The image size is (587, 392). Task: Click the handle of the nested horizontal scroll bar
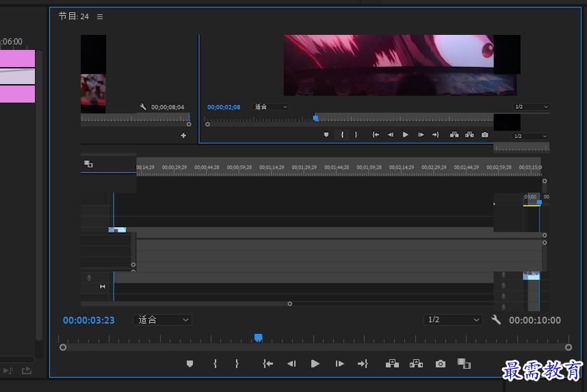[290, 304]
